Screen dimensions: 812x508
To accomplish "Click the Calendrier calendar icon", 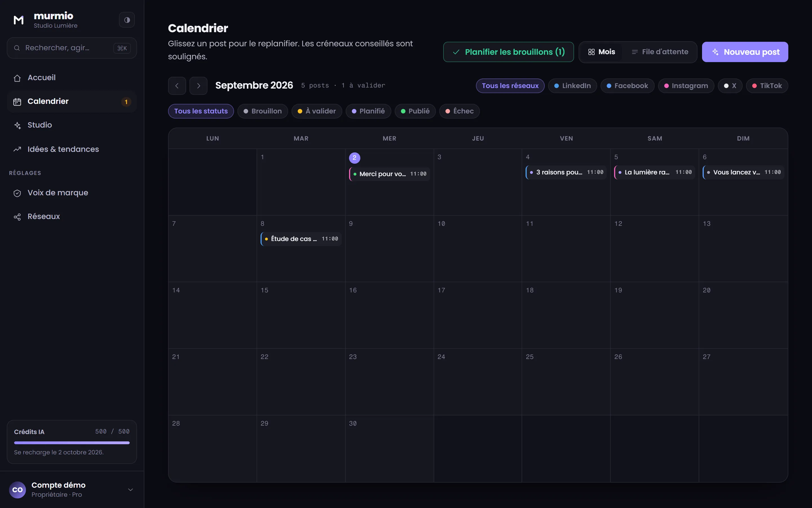I will pyautogui.click(x=17, y=102).
